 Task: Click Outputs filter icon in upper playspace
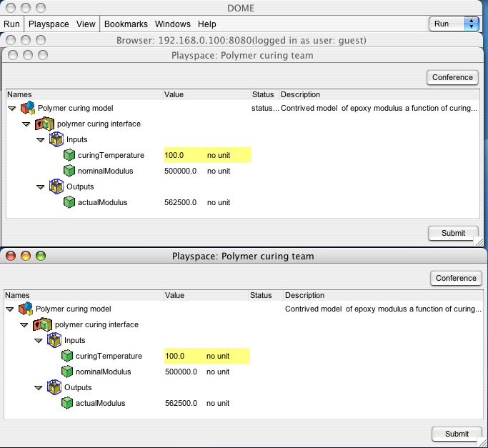tap(56, 186)
